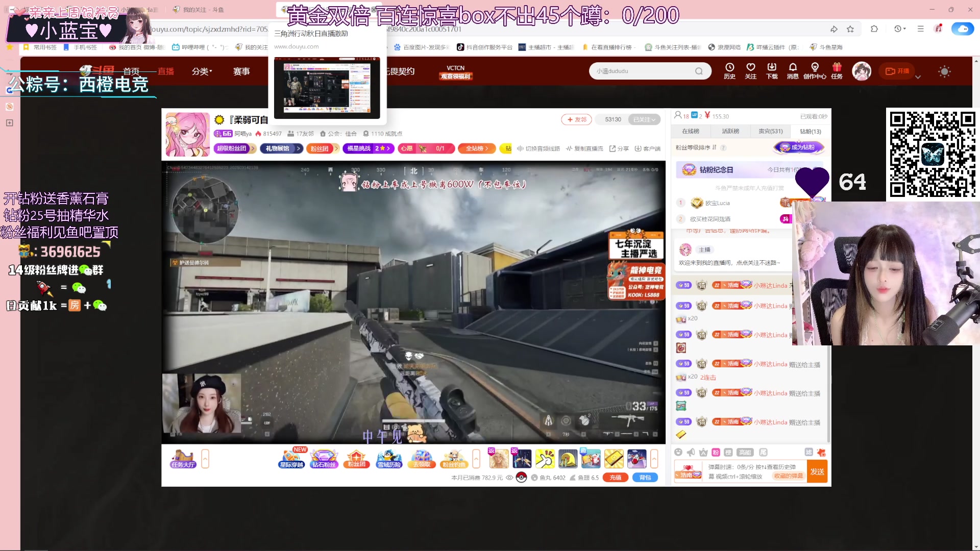Expand arrow after 粉丝钓鱼 activities
Viewport: 980px width, 551px height.
pos(476,459)
